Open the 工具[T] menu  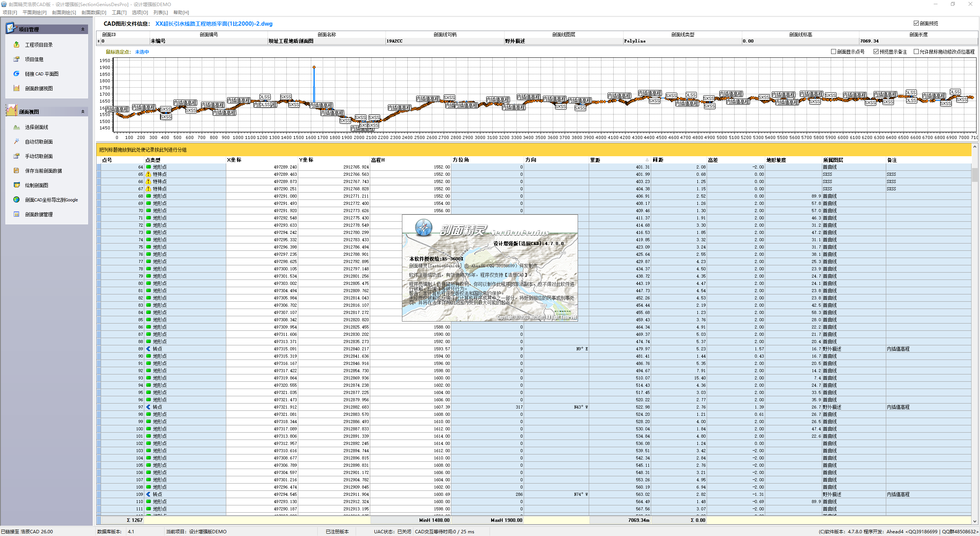pos(119,12)
